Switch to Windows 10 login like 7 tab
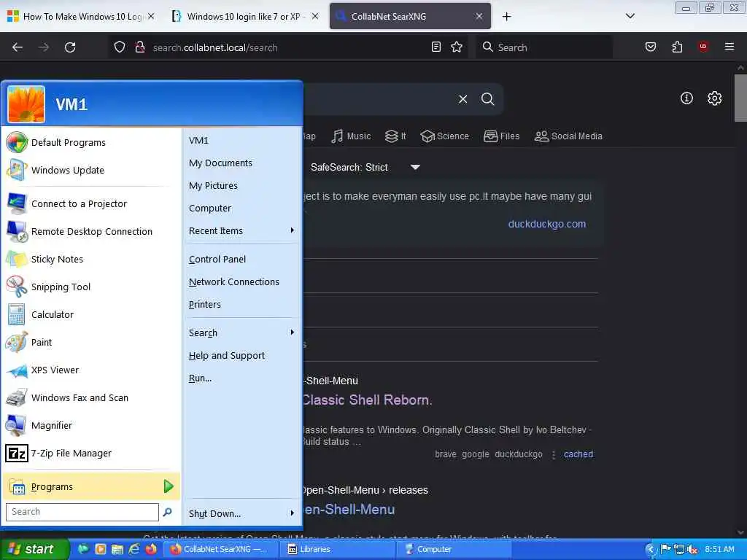Viewport: 747px width, 560px height. pos(244,16)
